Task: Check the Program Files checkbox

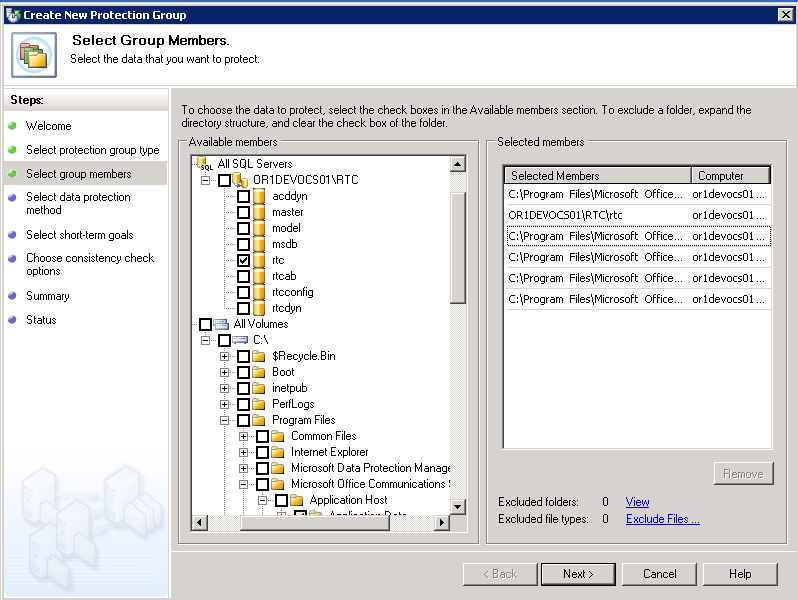Action: pyautogui.click(x=243, y=420)
